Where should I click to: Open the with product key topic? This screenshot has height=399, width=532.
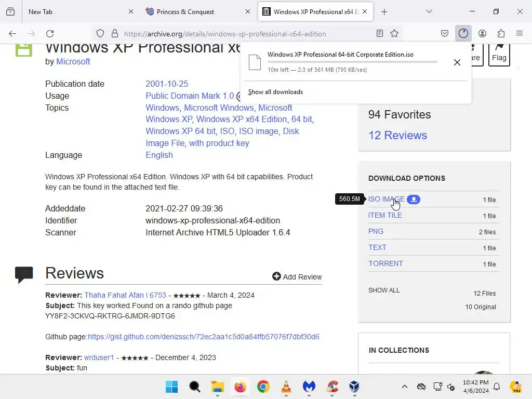[219, 143]
